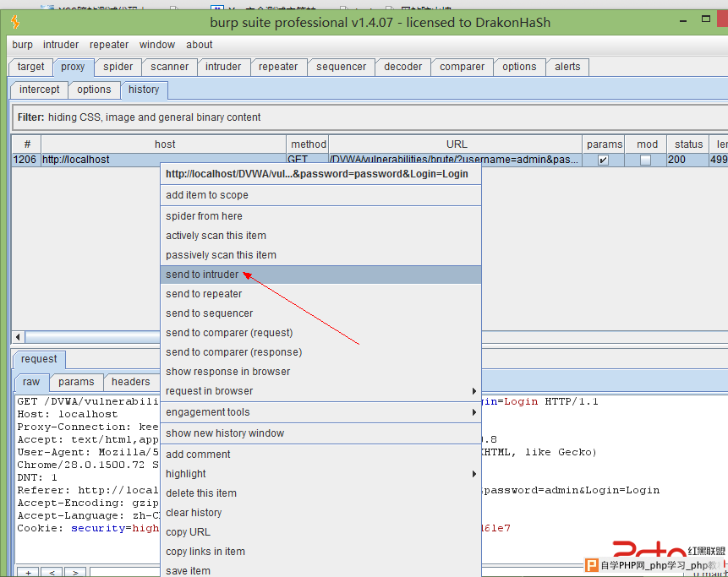
Task: Switch to the sequencer tab
Action: (x=342, y=67)
